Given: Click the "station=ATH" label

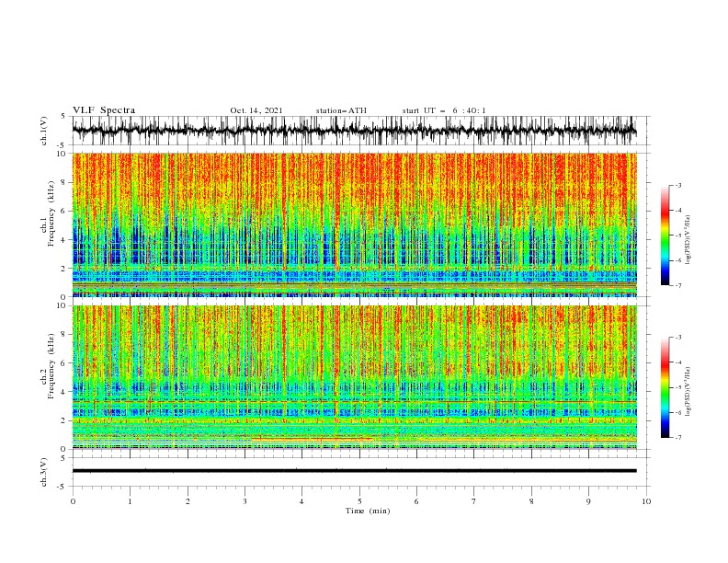Looking at the screenshot, I should coord(341,110).
